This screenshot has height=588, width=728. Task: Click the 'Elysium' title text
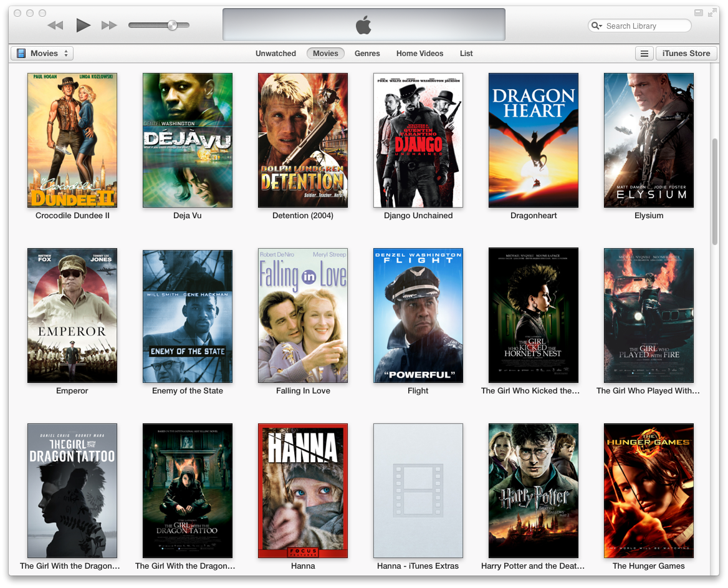coord(649,216)
